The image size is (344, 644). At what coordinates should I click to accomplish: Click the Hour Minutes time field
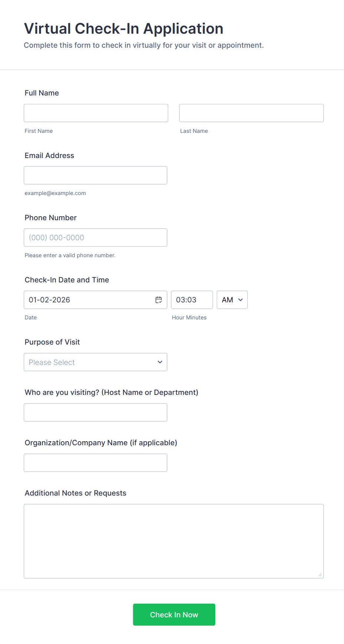point(192,300)
